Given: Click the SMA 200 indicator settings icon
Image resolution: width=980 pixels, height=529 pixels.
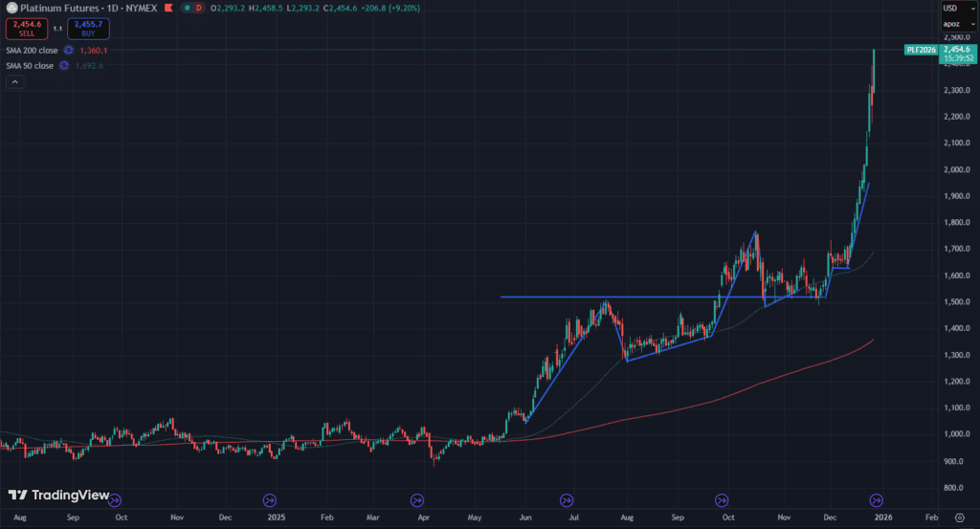Looking at the screenshot, I should [x=67, y=50].
